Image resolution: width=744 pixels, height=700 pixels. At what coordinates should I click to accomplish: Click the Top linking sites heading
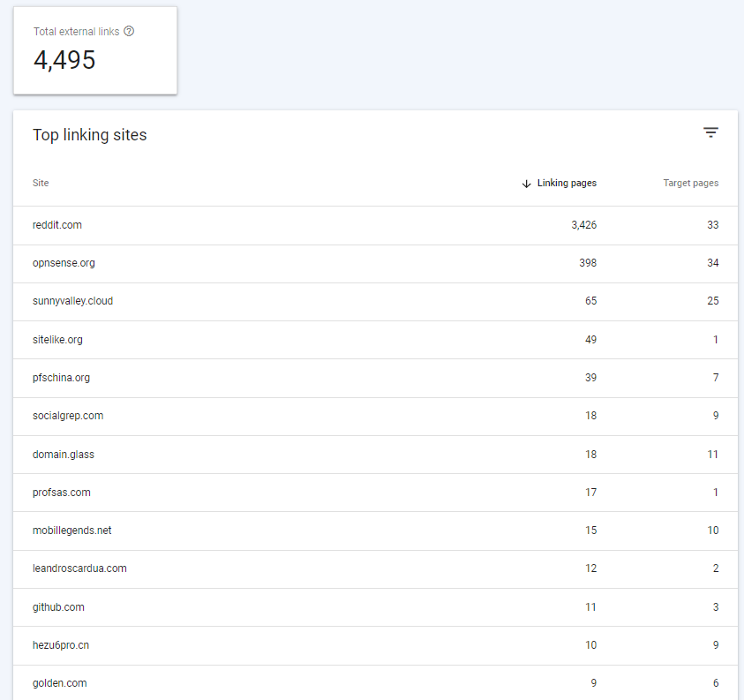90,135
